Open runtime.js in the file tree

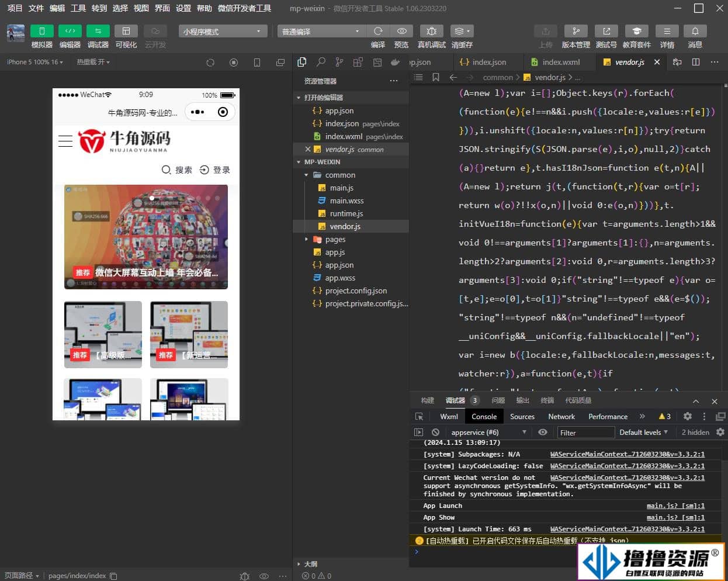coord(351,213)
